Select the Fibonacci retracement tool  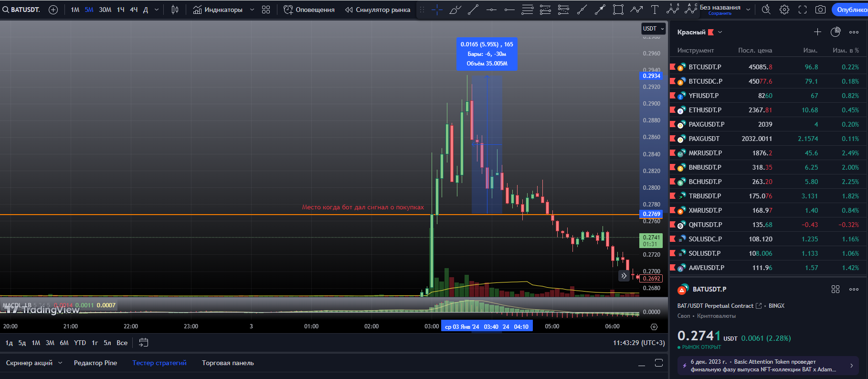click(x=545, y=10)
